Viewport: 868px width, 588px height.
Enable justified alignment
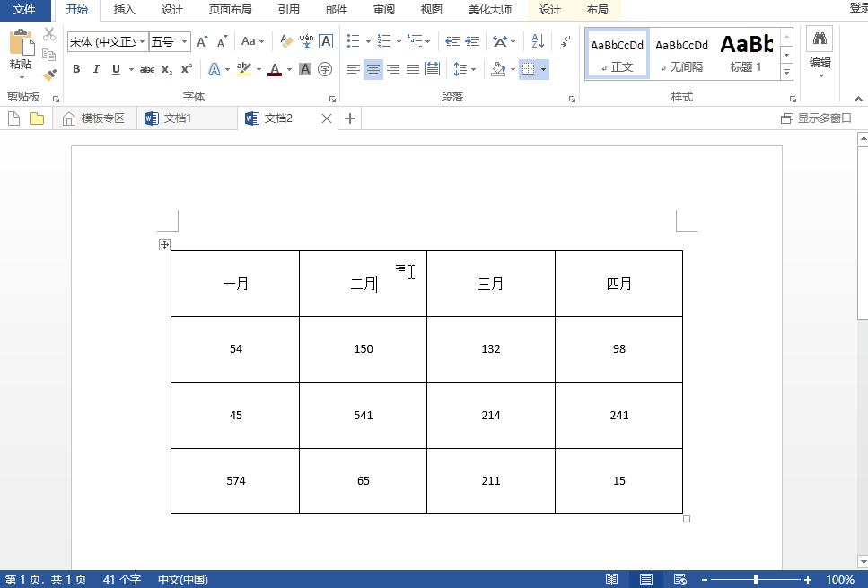(413, 69)
